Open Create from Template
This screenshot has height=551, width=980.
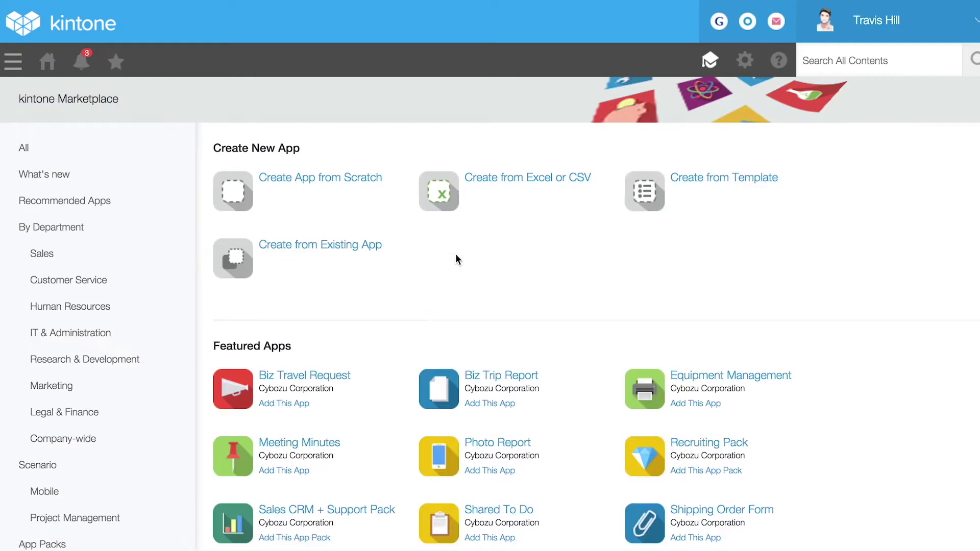pos(724,177)
